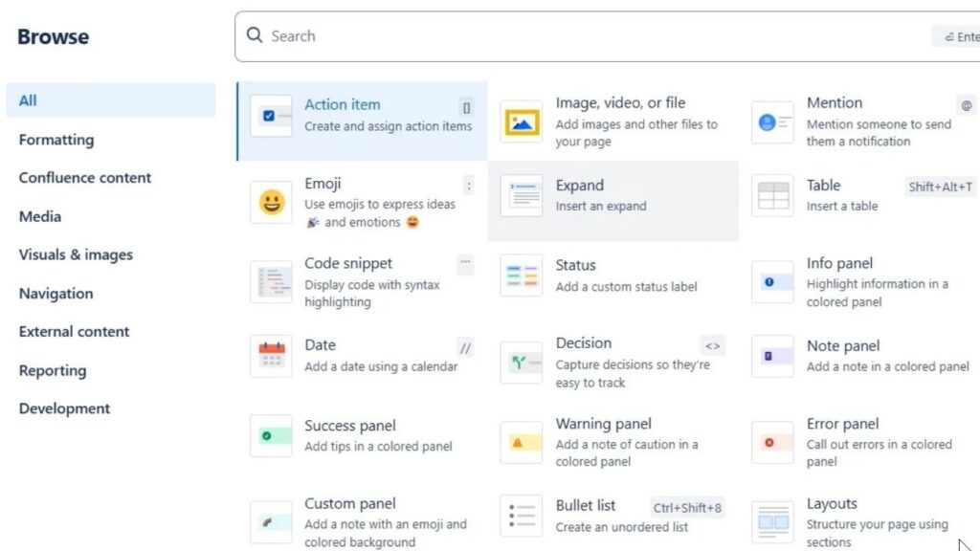The height and width of the screenshot is (551, 980).
Task: Open the Formatting category
Action: coord(56,139)
